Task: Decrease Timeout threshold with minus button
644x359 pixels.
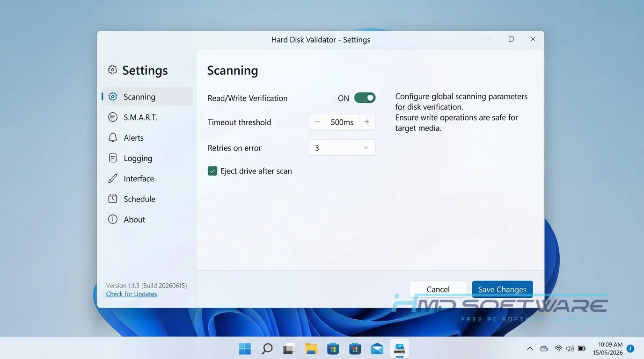Action: click(x=317, y=122)
